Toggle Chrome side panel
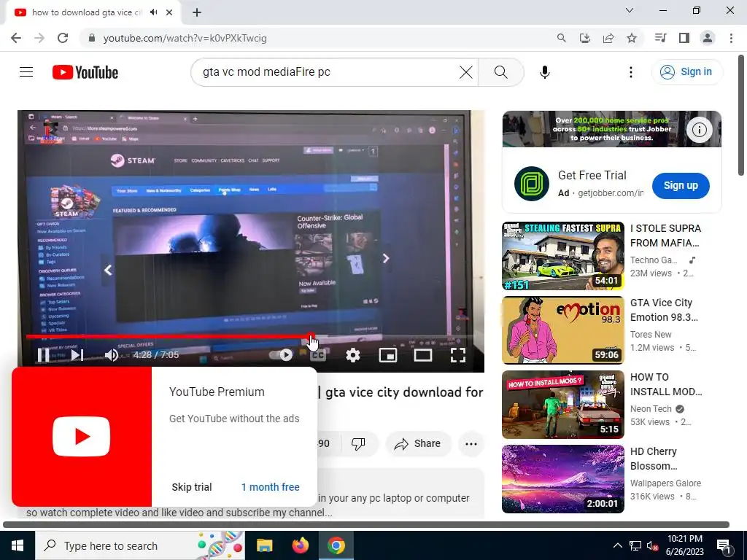This screenshot has width=747, height=560. 684,38
